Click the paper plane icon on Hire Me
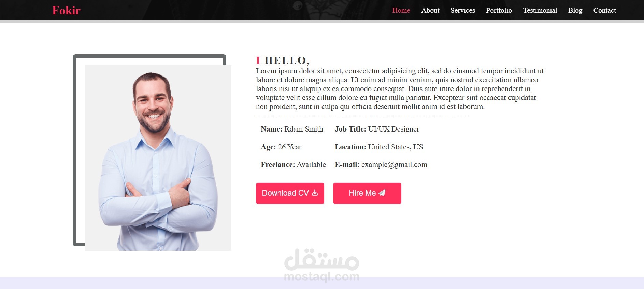The height and width of the screenshot is (289, 644). (x=382, y=193)
